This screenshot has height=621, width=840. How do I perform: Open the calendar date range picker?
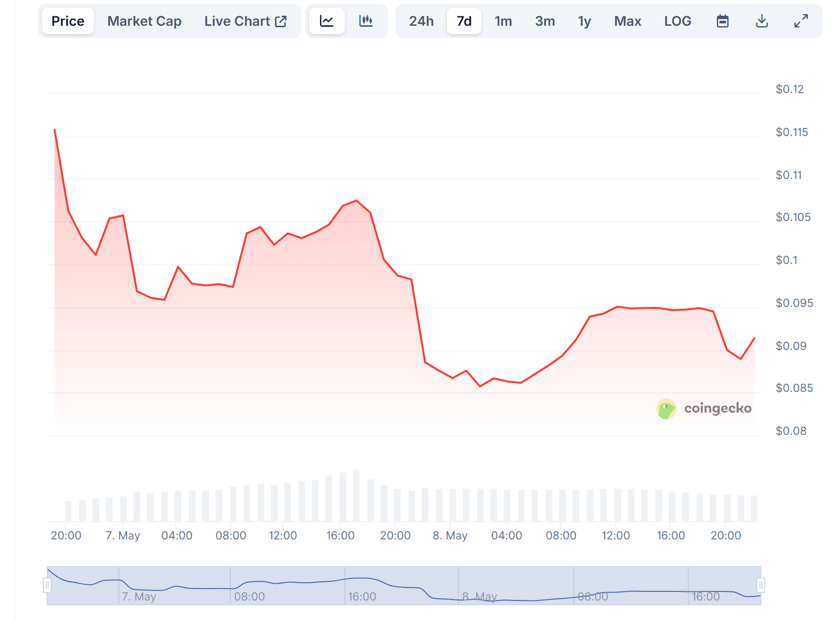click(723, 21)
